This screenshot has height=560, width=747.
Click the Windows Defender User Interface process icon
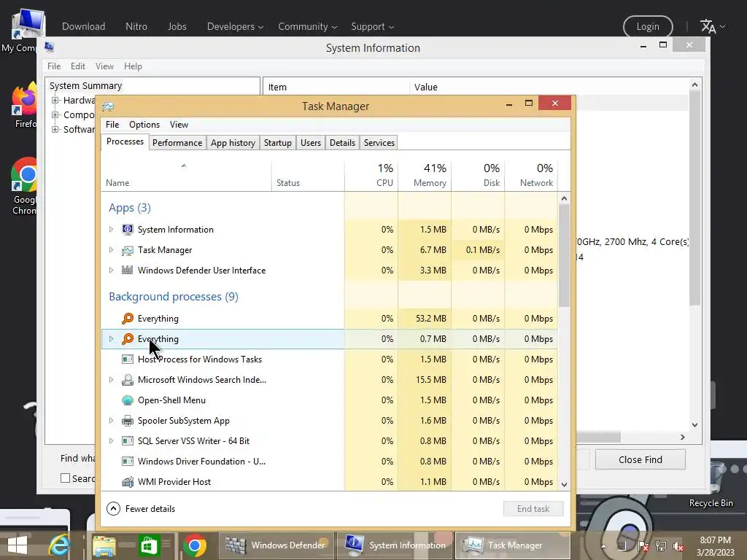coord(127,270)
